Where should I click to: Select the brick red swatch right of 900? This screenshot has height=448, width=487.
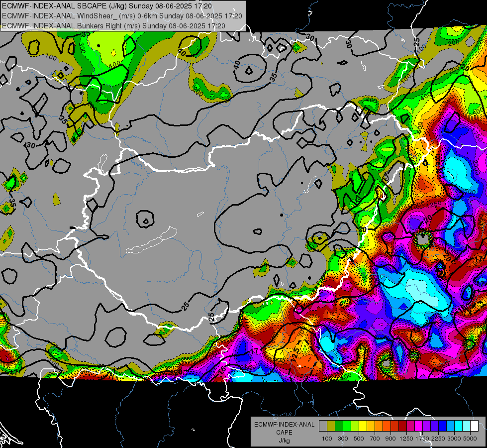pyautogui.click(x=395, y=426)
